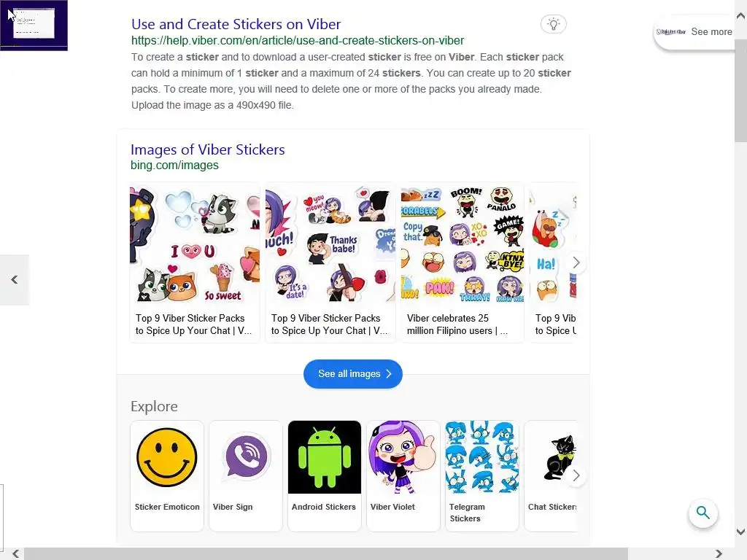Expand the left side back arrow panel
Viewport: 747px width, 560px height.
tap(15, 279)
